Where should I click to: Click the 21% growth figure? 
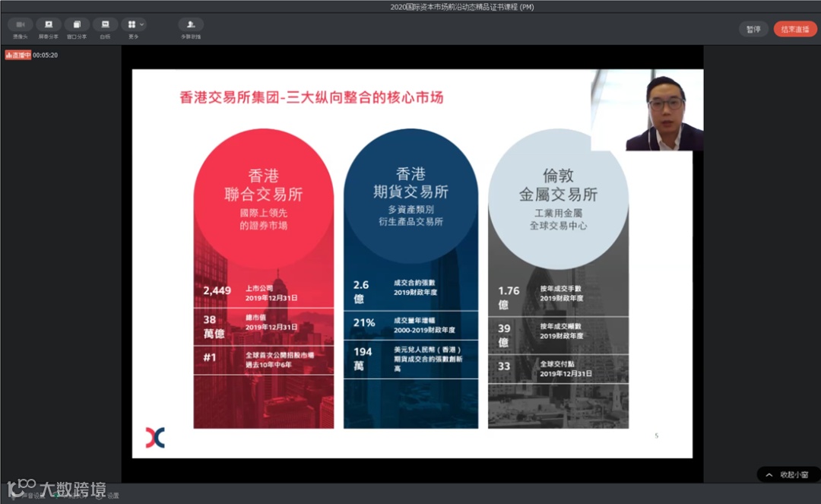(x=364, y=323)
